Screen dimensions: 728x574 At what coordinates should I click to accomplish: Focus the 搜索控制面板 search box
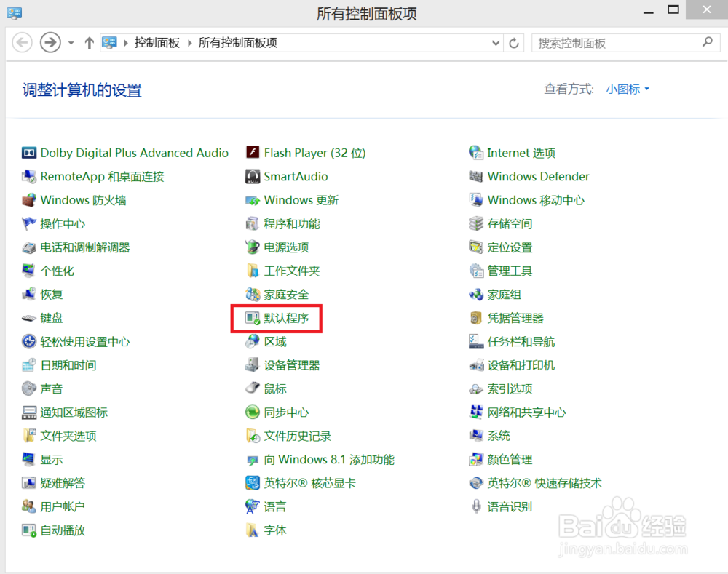coord(625,43)
